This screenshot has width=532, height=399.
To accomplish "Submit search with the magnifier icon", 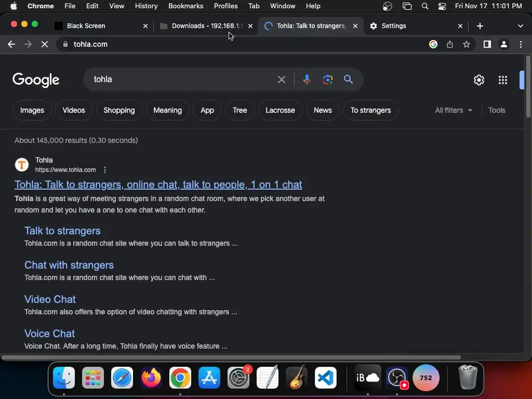I will pos(348,79).
